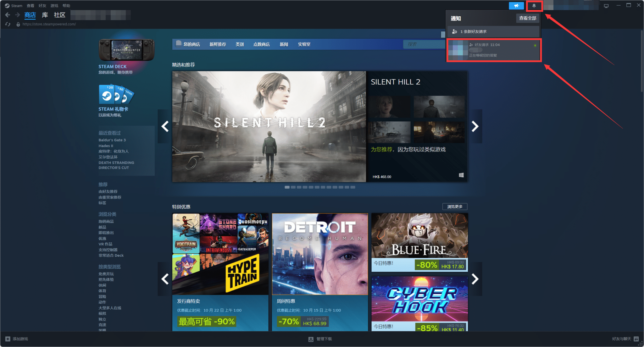Click the Steam logo in top-left corner
The width and height of the screenshot is (644, 347).
7,5
